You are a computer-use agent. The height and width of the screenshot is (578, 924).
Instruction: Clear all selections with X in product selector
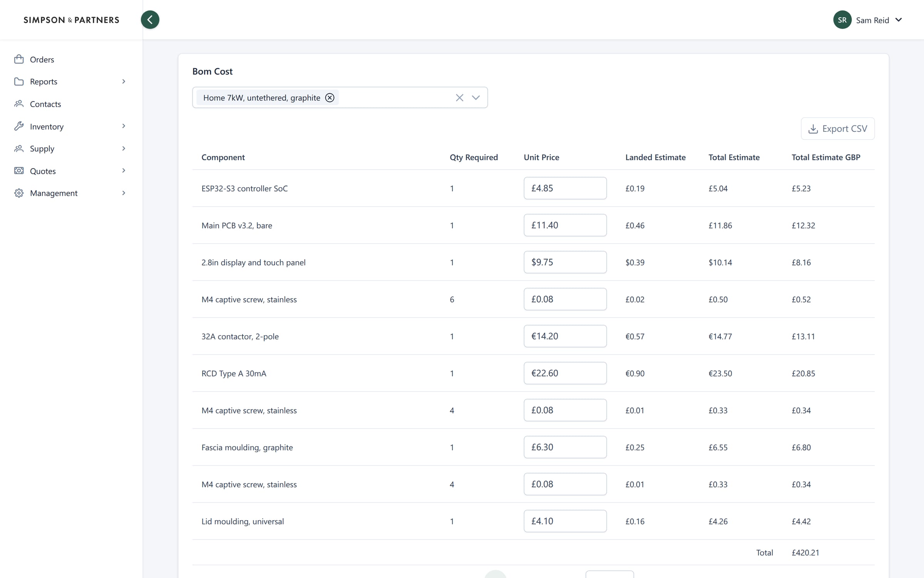pyautogui.click(x=459, y=97)
